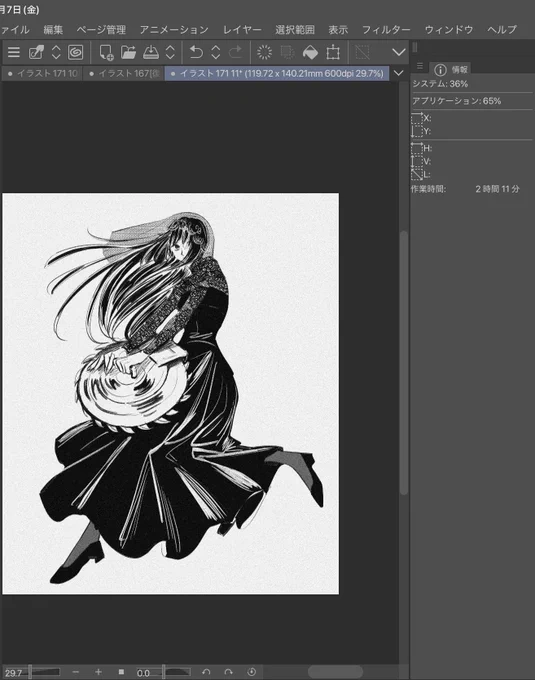535x680 pixels.
Task: Click the X: coordinate readout
Action: 421,118
